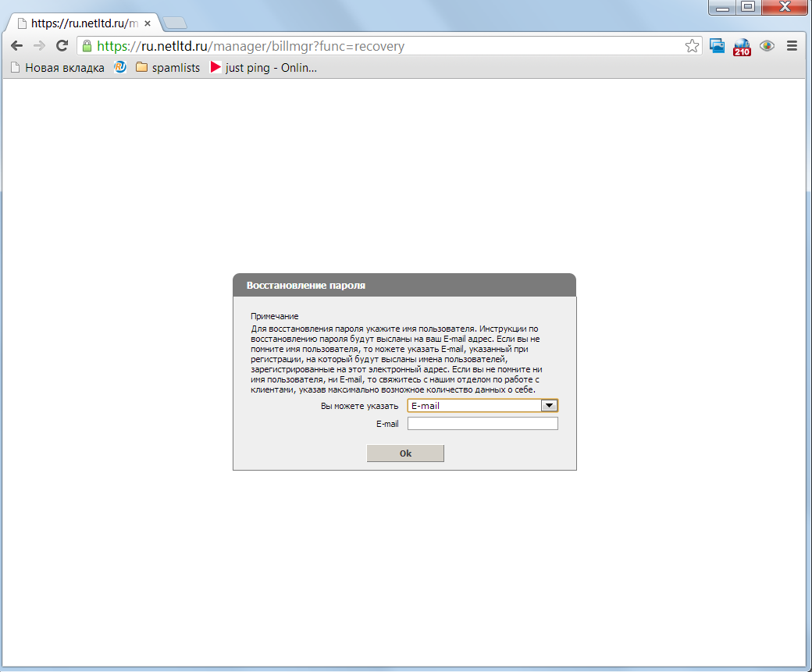Open a new tab with the new-tab button

tap(175, 23)
